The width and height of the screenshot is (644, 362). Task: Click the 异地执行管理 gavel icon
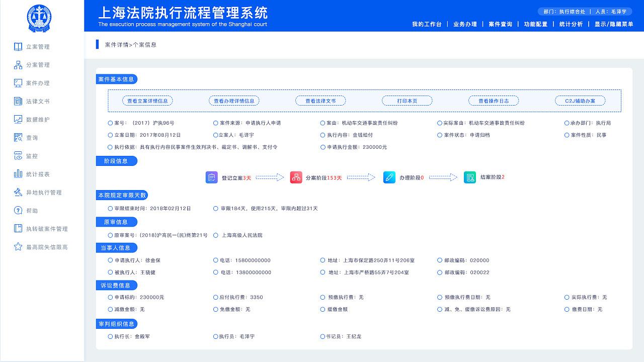pyautogui.click(x=18, y=193)
